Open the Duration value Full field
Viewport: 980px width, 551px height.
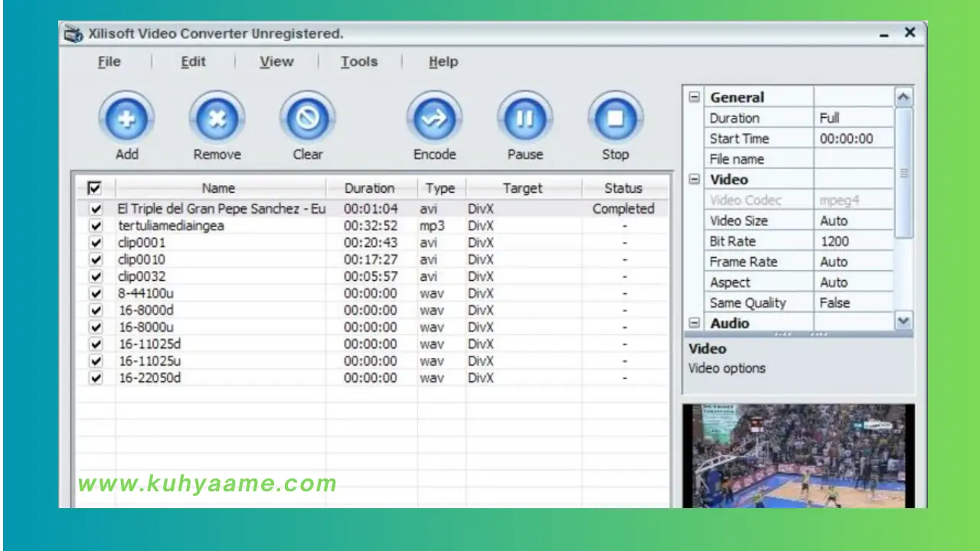[854, 118]
